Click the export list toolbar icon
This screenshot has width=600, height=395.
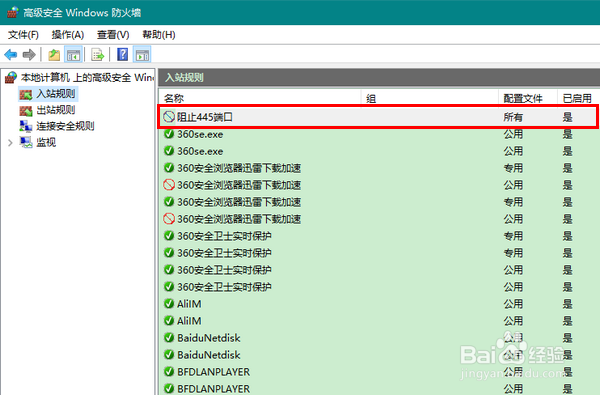98,55
